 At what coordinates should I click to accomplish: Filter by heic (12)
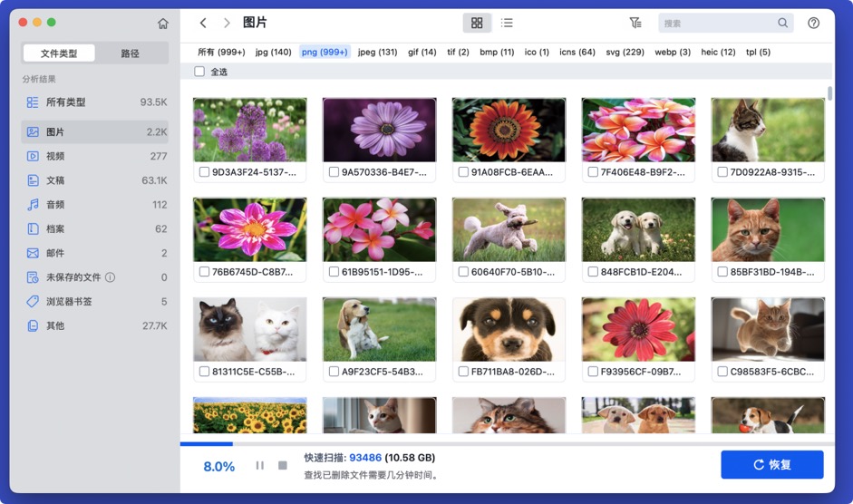[x=718, y=53]
